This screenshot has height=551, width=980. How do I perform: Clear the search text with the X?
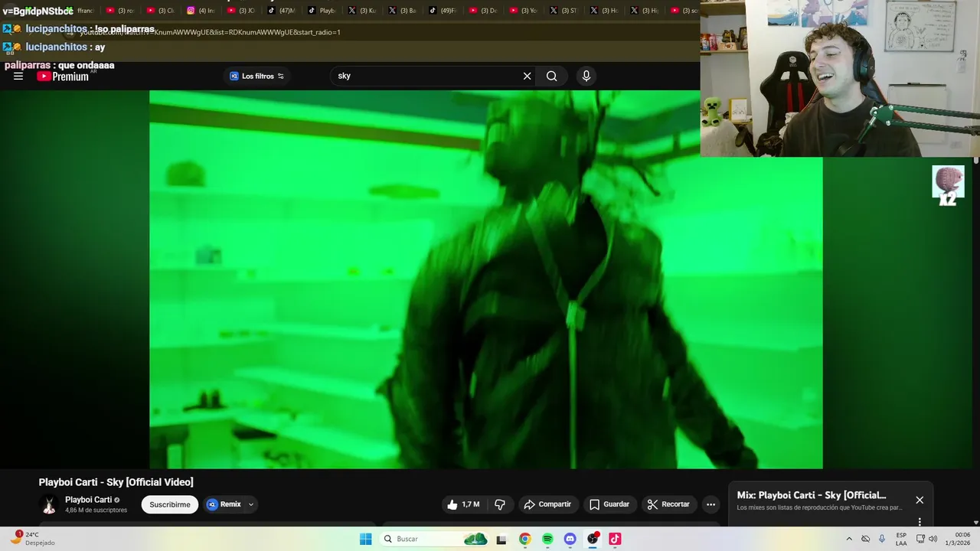[x=527, y=76]
